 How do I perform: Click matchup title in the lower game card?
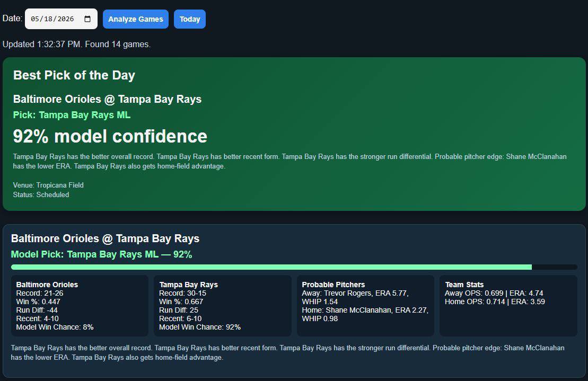click(x=106, y=238)
